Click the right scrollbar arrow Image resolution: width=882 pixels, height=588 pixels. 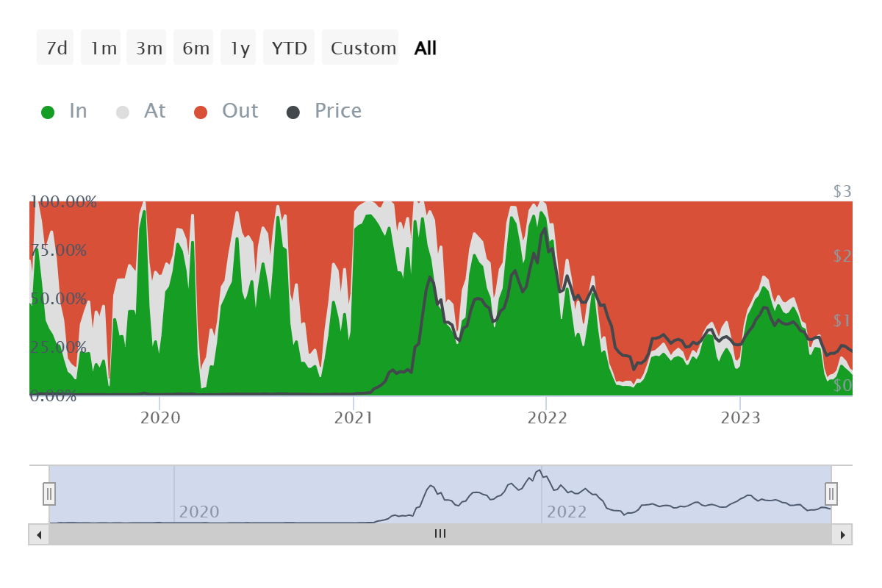(x=842, y=534)
